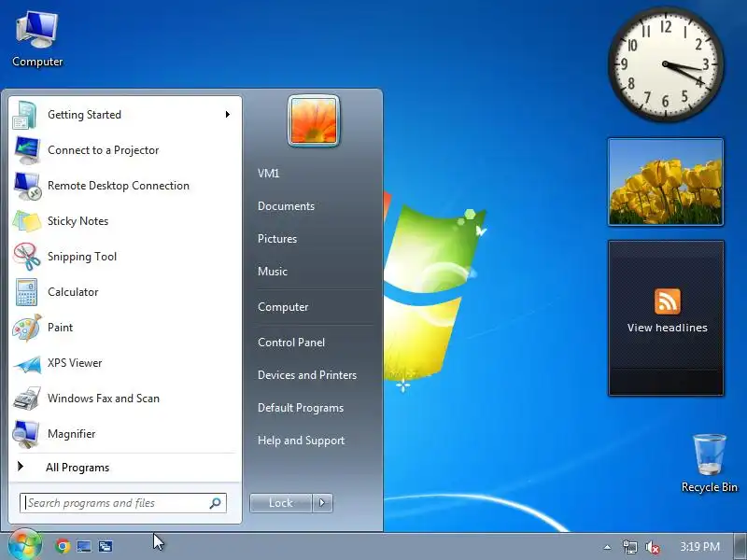Click the Search programs and files box
Screen dimensions: 747x560
click(x=123, y=503)
